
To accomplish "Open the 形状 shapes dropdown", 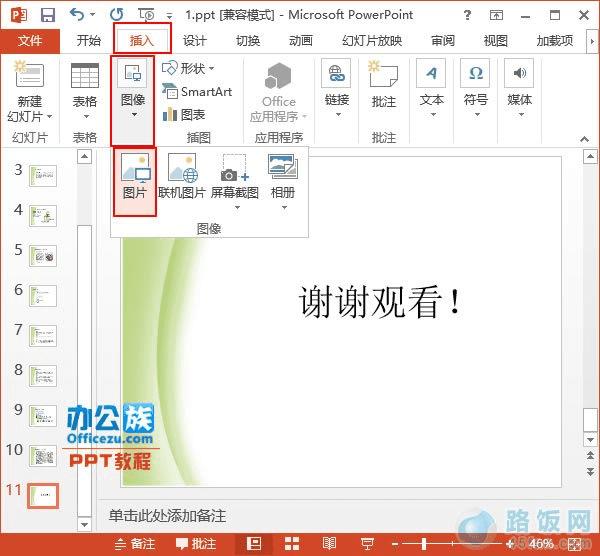I will click(x=188, y=68).
